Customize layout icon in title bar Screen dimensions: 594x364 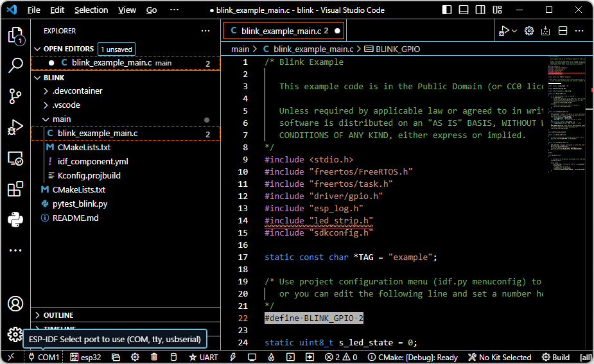pos(497,10)
